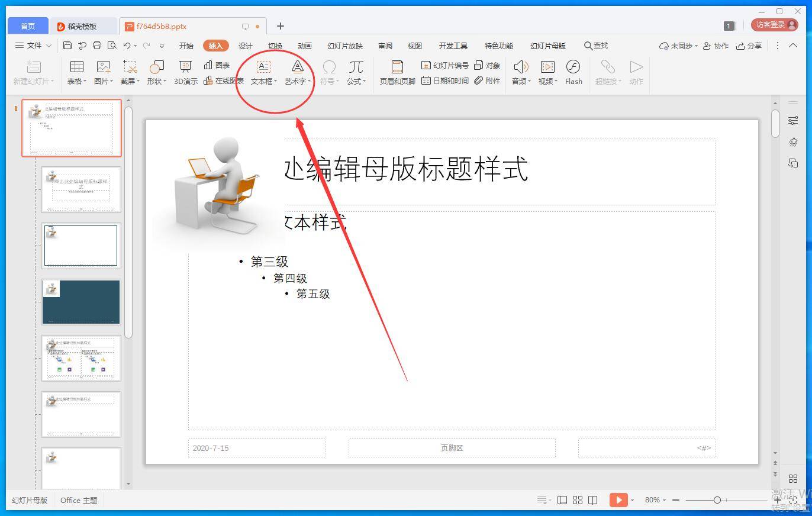Screen dimensions: 812x516
Task: Insert 幻灯片编号 slide number
Action: pos(445,65)
